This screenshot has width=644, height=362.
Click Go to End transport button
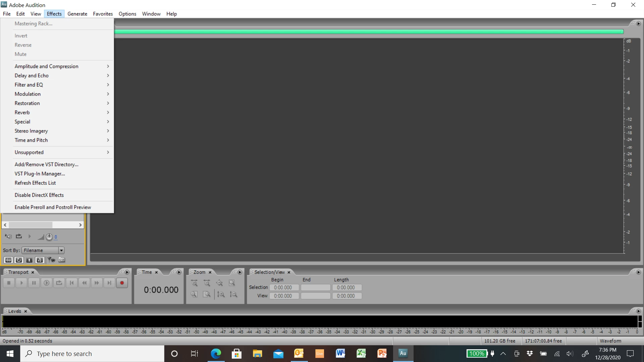109,283
